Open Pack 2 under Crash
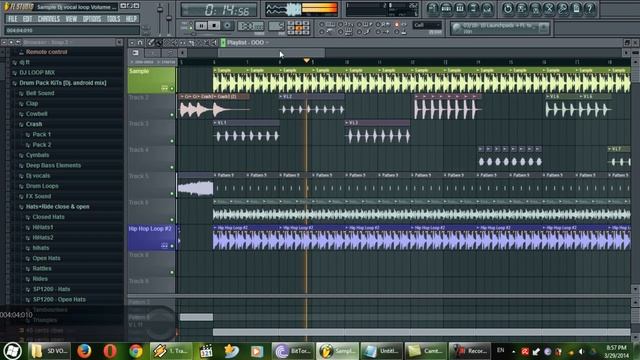640x360 pixels. click(x=42, y=144)
